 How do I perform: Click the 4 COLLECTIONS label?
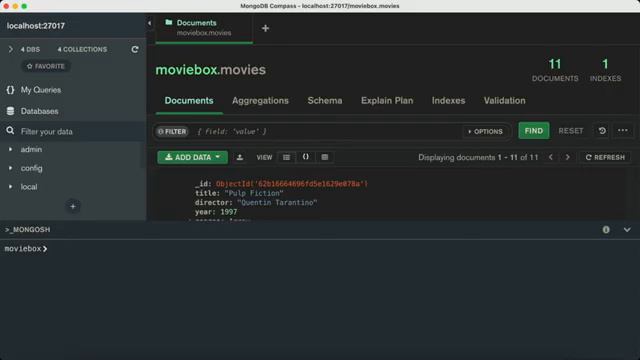pyautogui.click(x=82, y=49)
